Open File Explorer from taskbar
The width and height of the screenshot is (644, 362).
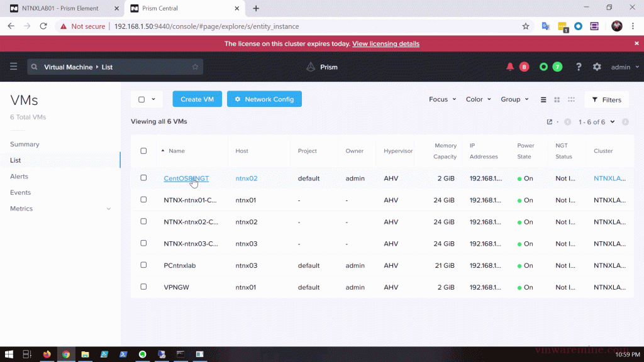(x=85, y=354)
